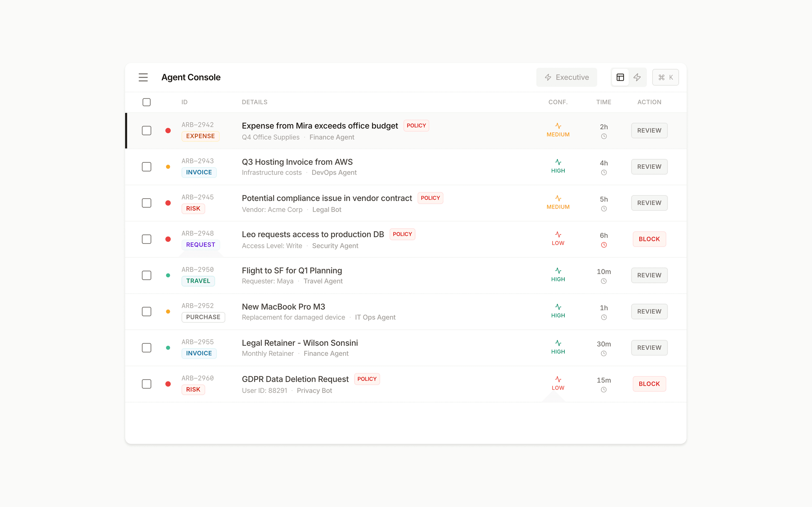
Task: Open the hamburger menu icon
Action: pyautogui.click(x=143, y=78)
